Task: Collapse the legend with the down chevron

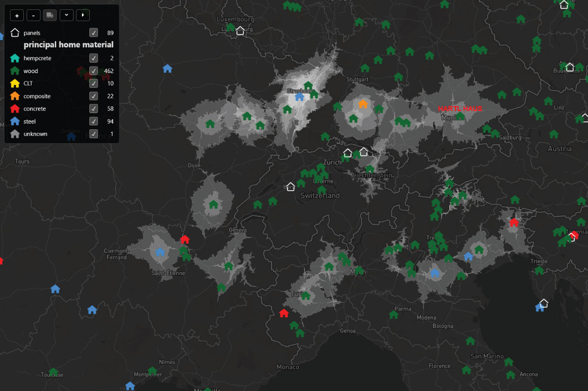Action: [x=66, y=15]
